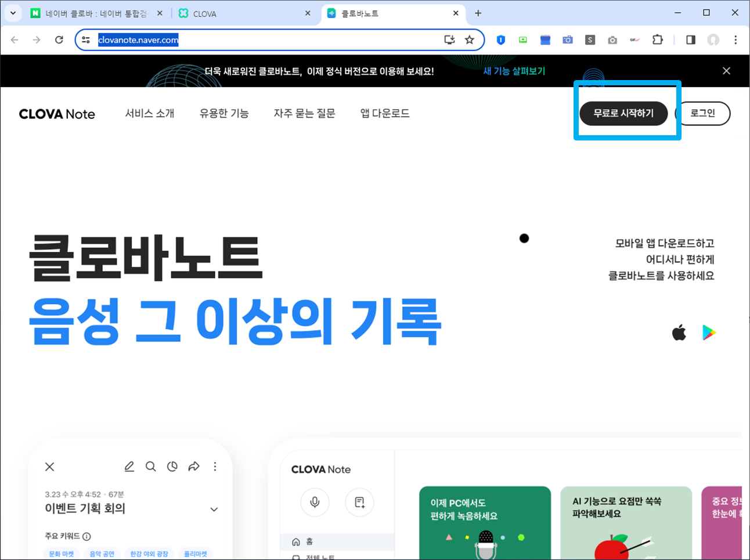Open 새 기능 살펴보기 link
Screen dimensions: 750x560
pos(514,71)
